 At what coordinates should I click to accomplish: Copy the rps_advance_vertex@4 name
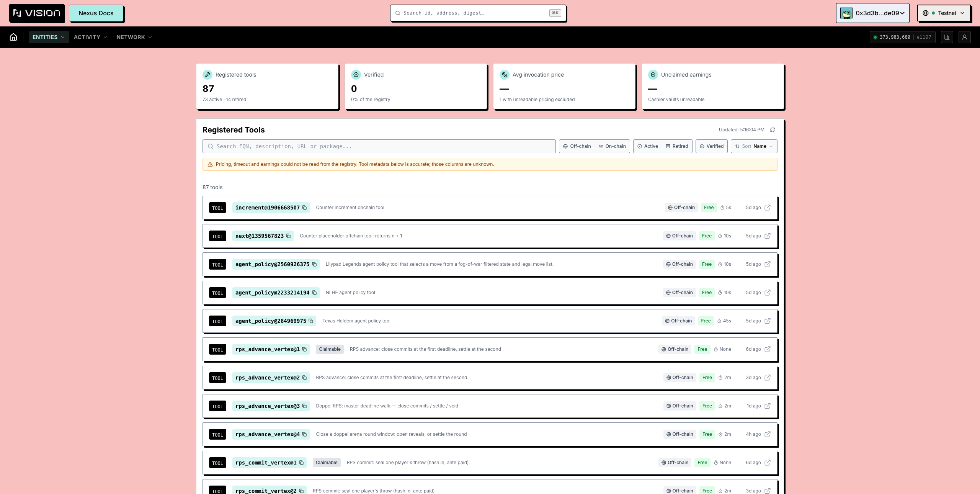click(x=304, y=434)
